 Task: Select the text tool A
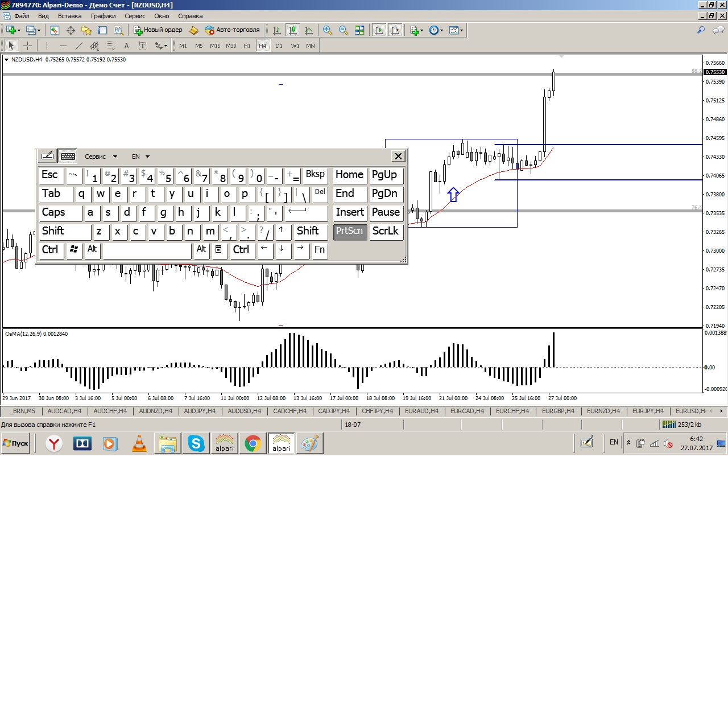[126, 46]
